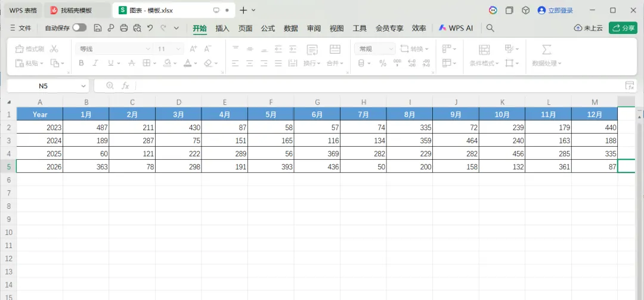Click the Cut scissors icon

point(54,49)
